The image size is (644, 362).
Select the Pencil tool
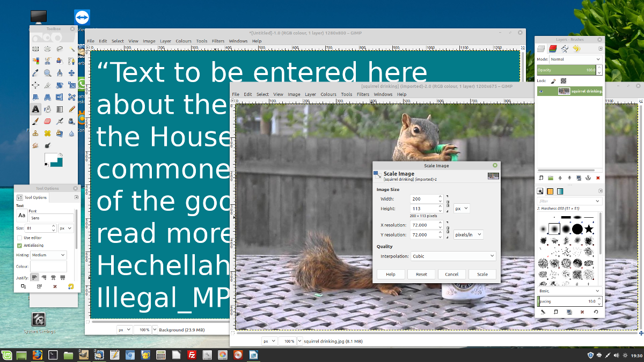(x=71, y=109)
